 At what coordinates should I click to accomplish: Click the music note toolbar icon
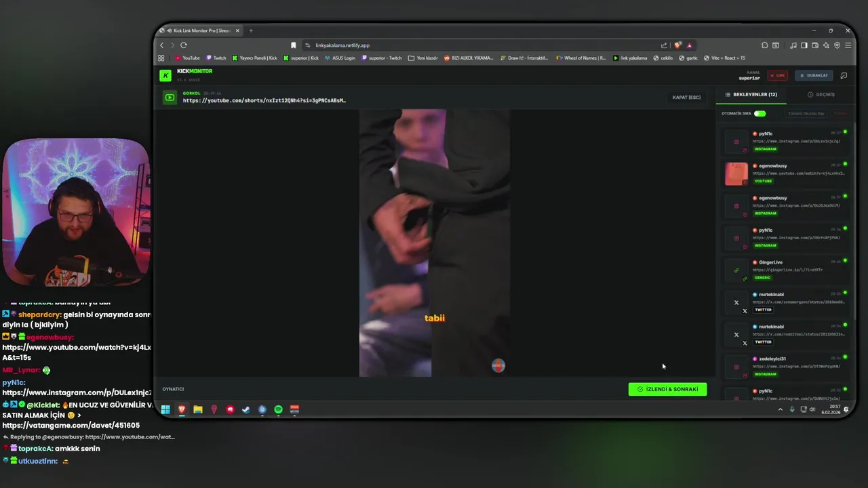pyautogui.click(x=793, y=45)
